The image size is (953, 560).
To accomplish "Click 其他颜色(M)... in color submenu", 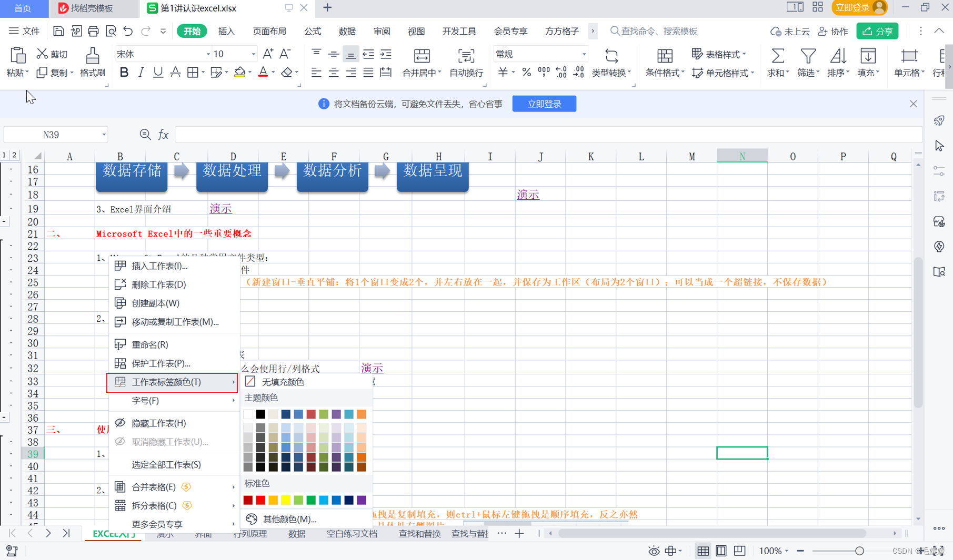I will point(307,519).
